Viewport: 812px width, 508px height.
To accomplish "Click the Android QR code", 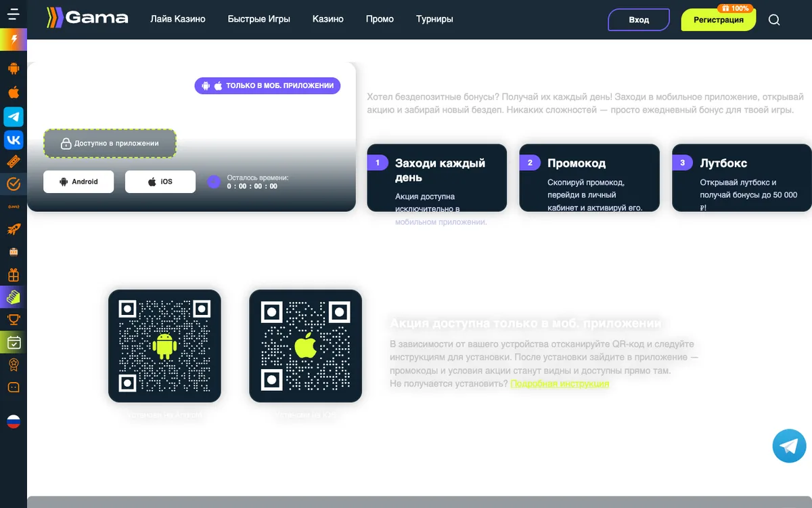I will coord(164,346).
